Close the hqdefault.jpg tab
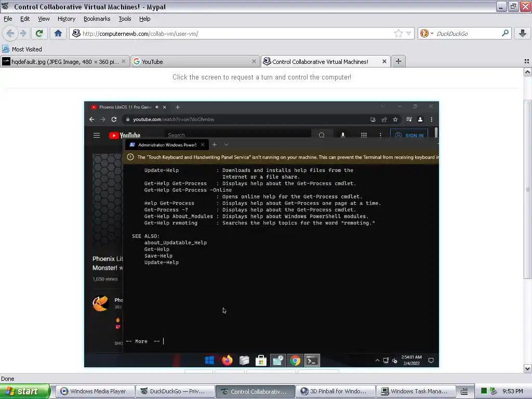This screenshot has height=399, width=532. click(x=124, y=61)
